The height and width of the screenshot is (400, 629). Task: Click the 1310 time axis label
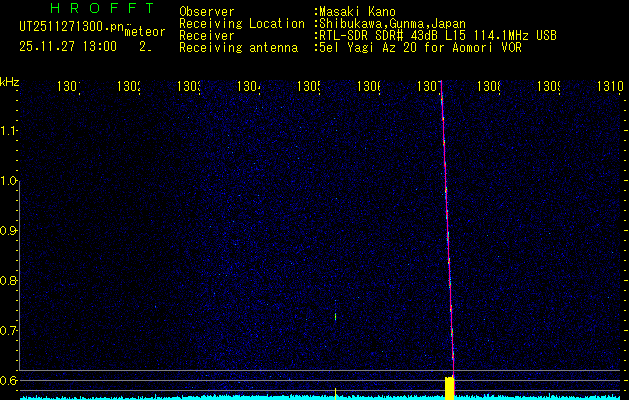(610, 87)
